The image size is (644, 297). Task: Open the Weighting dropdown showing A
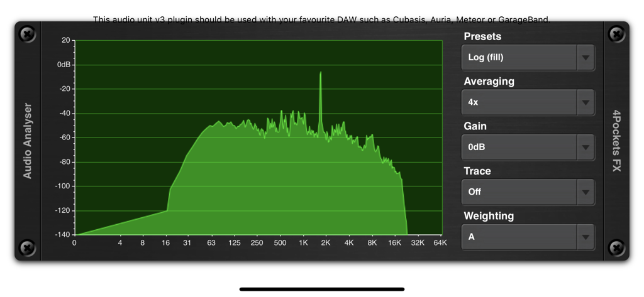click(x=528, y=237)
